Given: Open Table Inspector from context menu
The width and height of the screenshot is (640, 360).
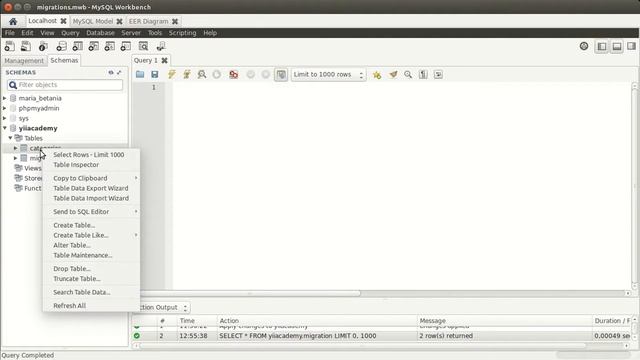Looking at the screenshot, I should (91, 165).
